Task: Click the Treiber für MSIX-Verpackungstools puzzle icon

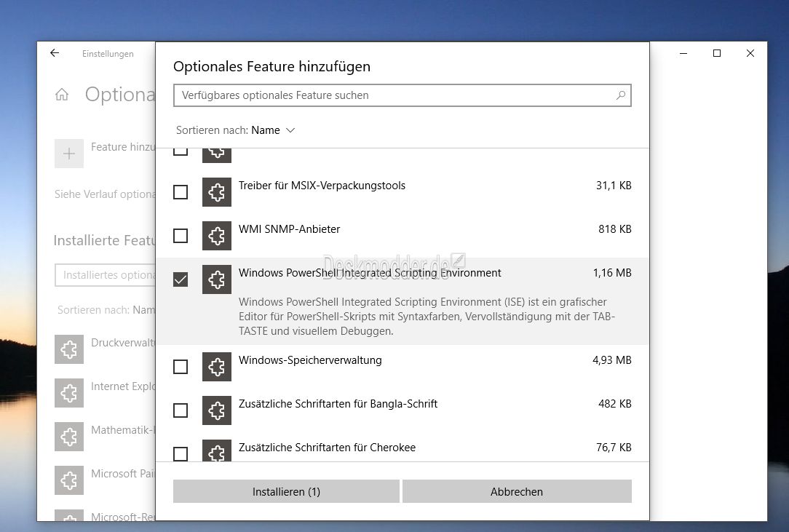Action: [x=217, y=191]
